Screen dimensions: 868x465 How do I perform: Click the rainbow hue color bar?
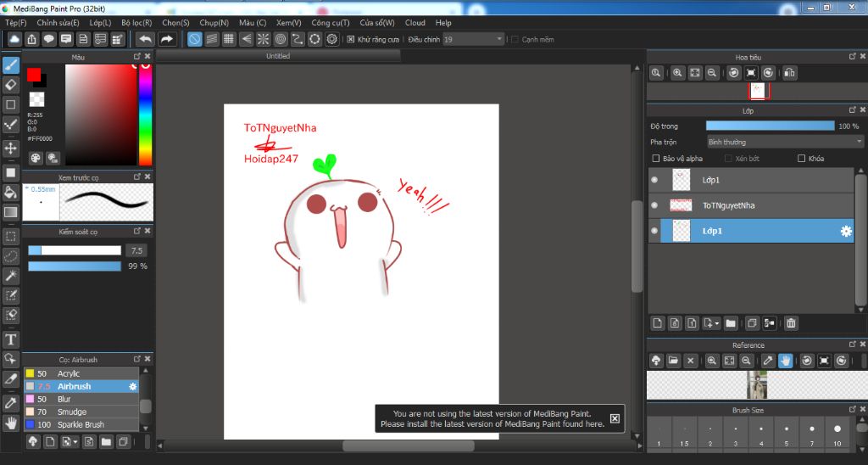(145, 115)
